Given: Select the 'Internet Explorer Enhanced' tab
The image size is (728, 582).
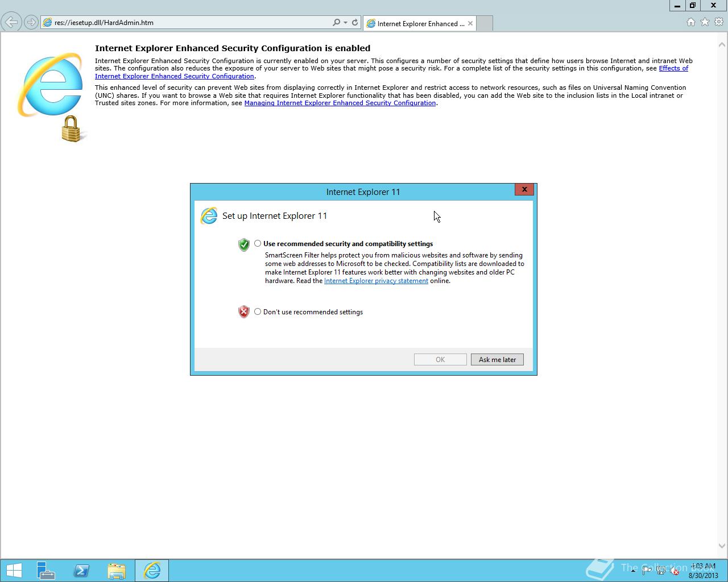Looking at the screenshot, I should [x=420, y=23].
